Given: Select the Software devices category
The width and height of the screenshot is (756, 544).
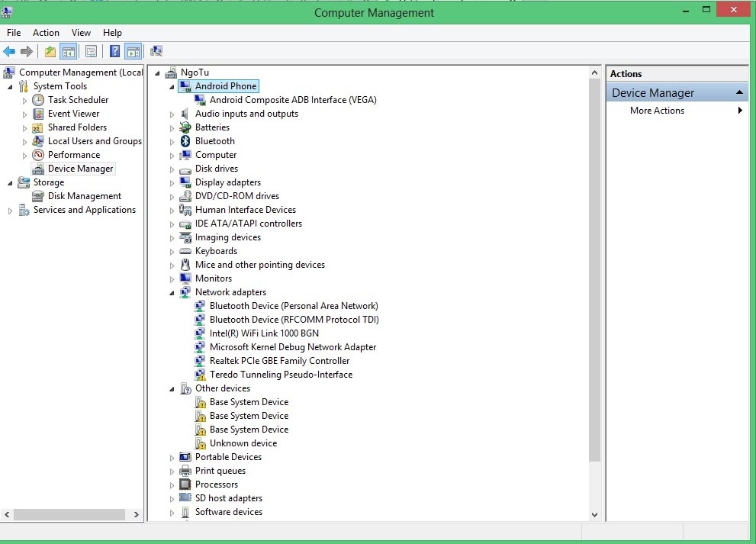Looking at the screenshot, I should (x=229, y=512).
